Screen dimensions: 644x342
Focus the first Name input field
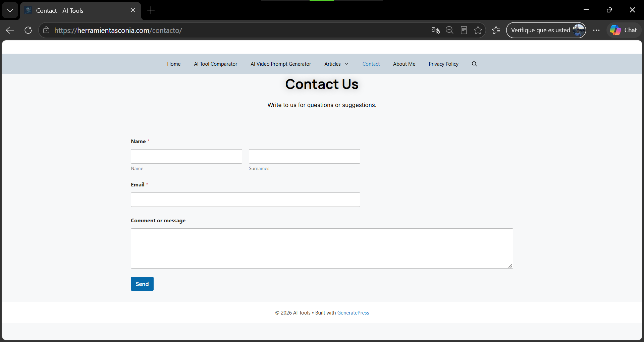click(186, 156)
